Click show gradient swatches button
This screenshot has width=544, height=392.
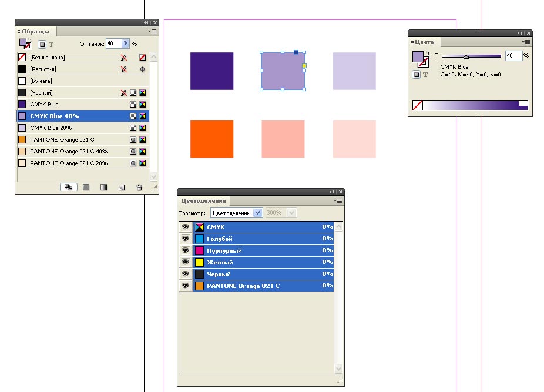pyautogui.click(x=103, y=187)
